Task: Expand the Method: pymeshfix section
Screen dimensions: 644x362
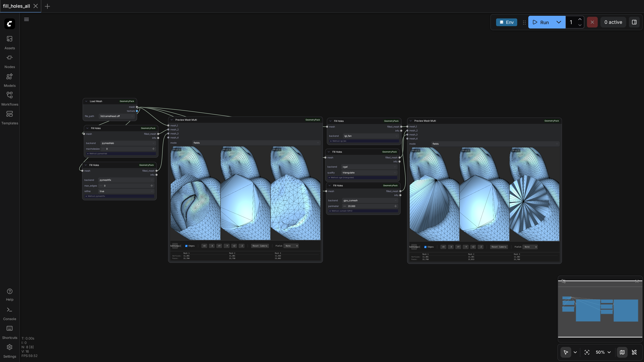Action: click(x=120, y=196)
